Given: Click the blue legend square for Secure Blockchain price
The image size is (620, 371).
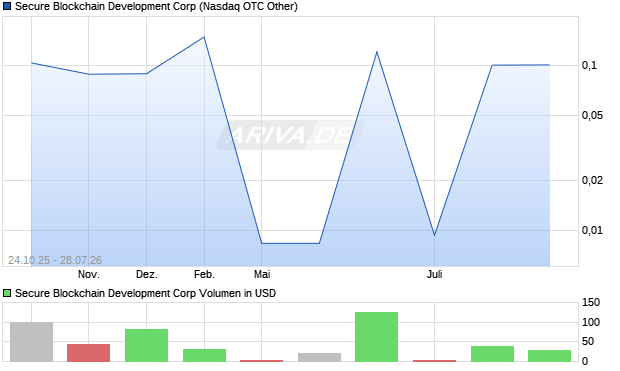Looking at the screenshot, I should point(7,7).
